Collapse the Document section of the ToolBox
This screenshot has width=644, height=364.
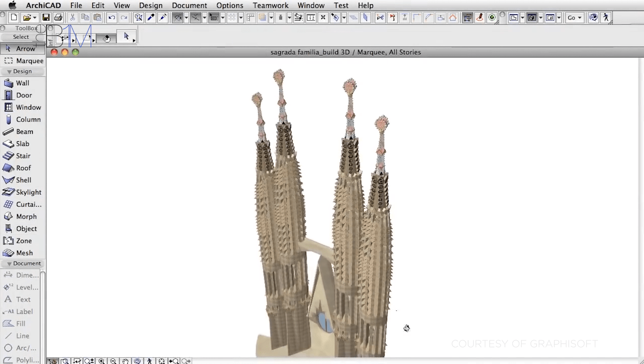pyautogui.click(x=22, y=264)
